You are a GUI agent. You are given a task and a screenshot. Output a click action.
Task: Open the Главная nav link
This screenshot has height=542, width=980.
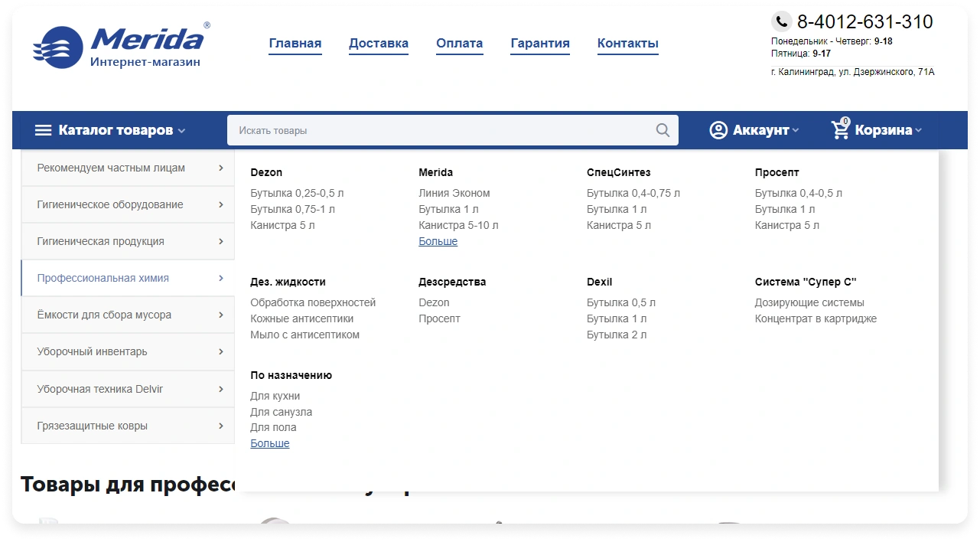295,44
